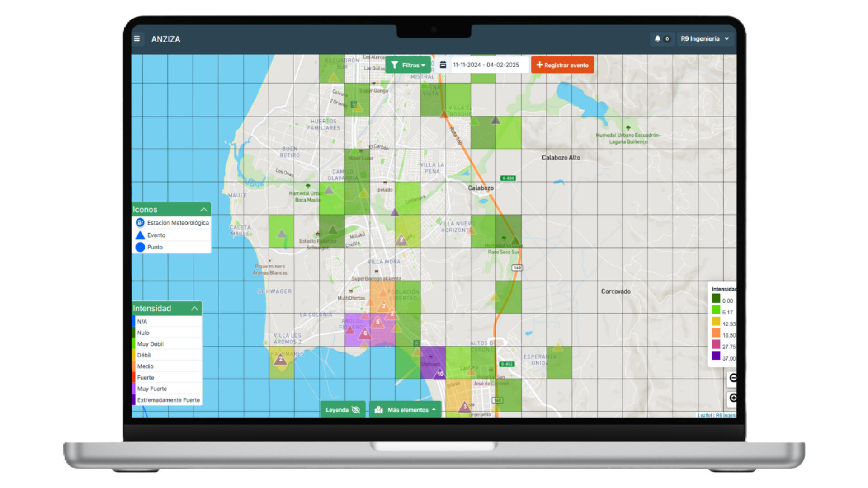Click the gray event triangle near Villa El Bosque
Viewport: 868px width, 488px height.
click(495, 120)
